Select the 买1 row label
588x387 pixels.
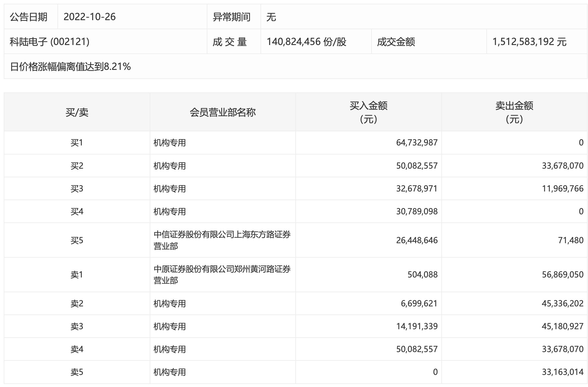tap(77, 143)
